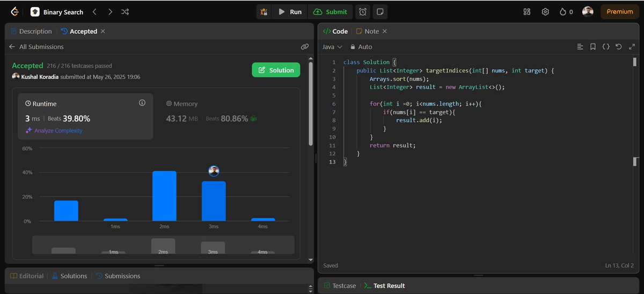Go to previous problem arrow
Viewport: 644px width, 294px height.
[x=94, y=12]
